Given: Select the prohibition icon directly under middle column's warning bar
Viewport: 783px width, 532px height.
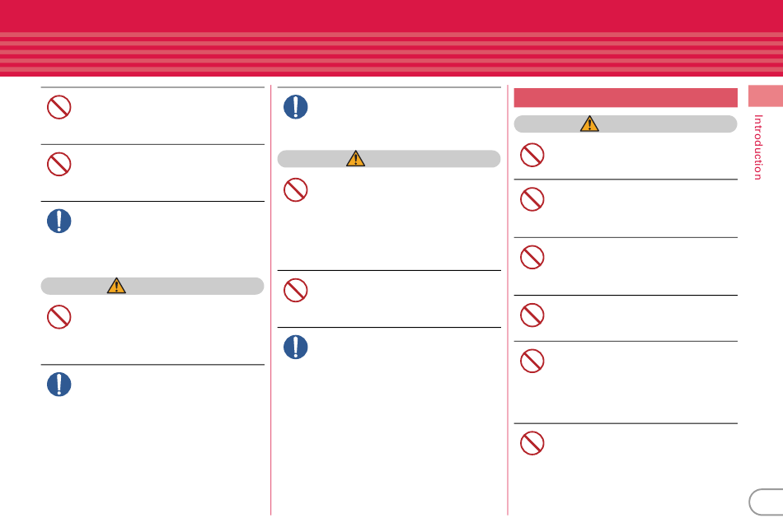Looking at the screenshot, I should pyautogui.click(x=296, y=190).
